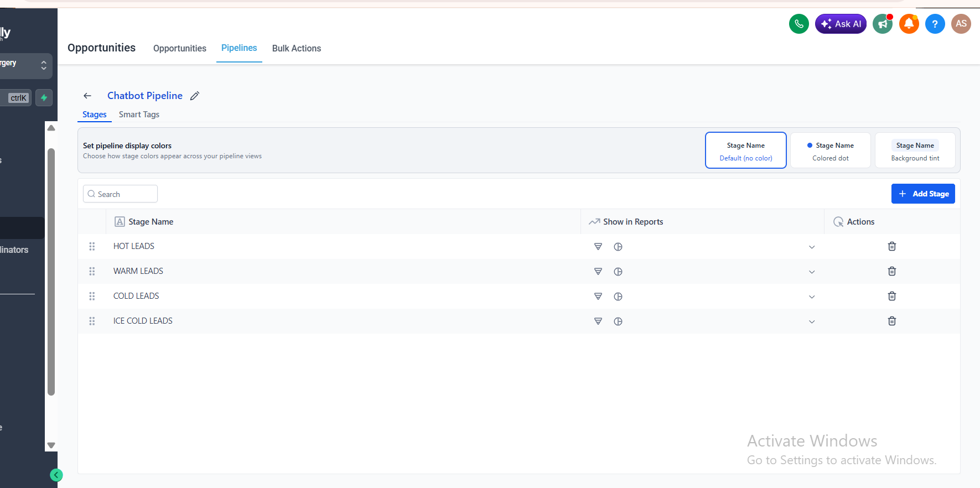Open the Ask AI button
Screen dimensions: 980x488
[x=841, y=24]
